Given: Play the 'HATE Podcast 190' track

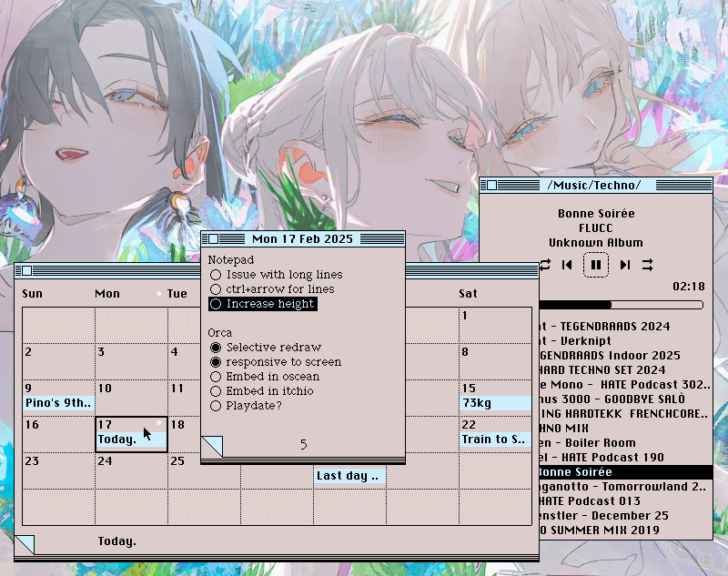Looking at the screenshot, I should point(626,458).
